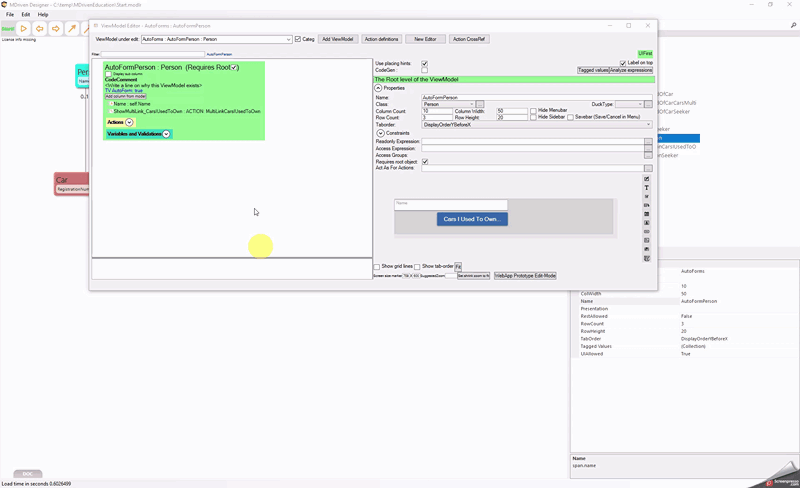Click the diagonal arrow toolbar icon
The width and height of the screenshot is (800, 488).
(x=72, y=29)
